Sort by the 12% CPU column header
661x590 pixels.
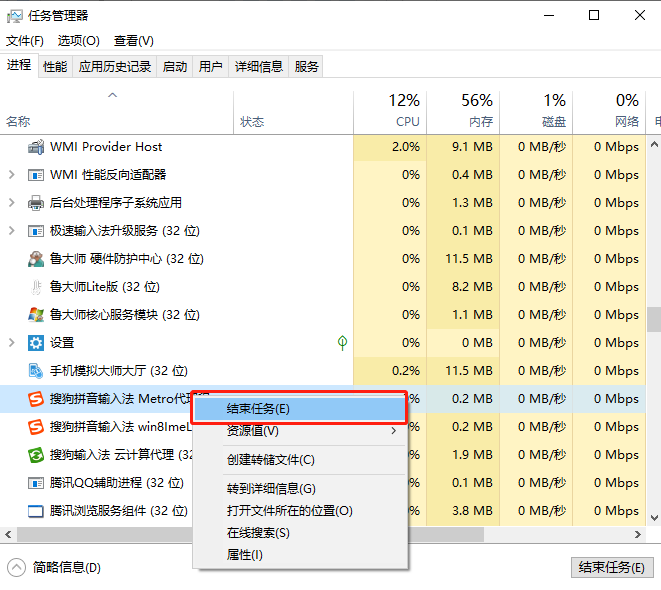[x=390, y=113]
